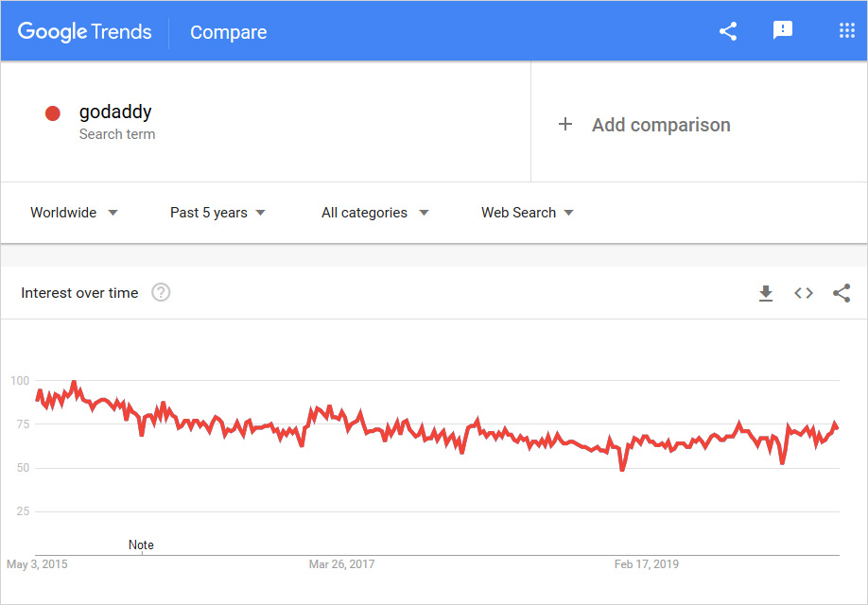
Task: Click the embed code icon
Action: point(804,293)
